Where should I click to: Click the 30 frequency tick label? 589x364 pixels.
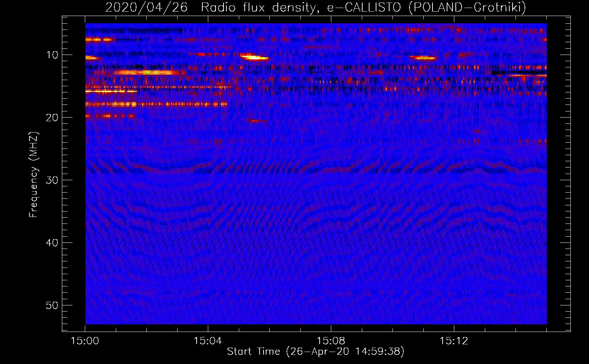click(x=52, y=180)
